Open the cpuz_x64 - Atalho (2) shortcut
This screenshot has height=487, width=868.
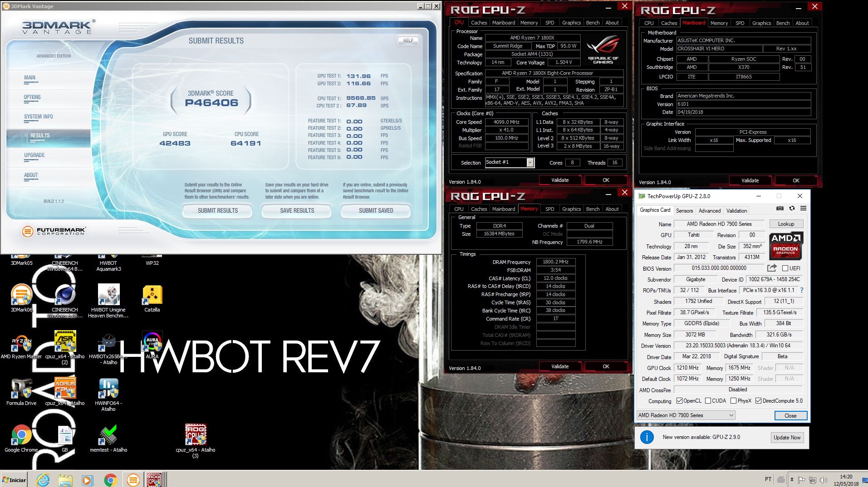tap(65, 347)
